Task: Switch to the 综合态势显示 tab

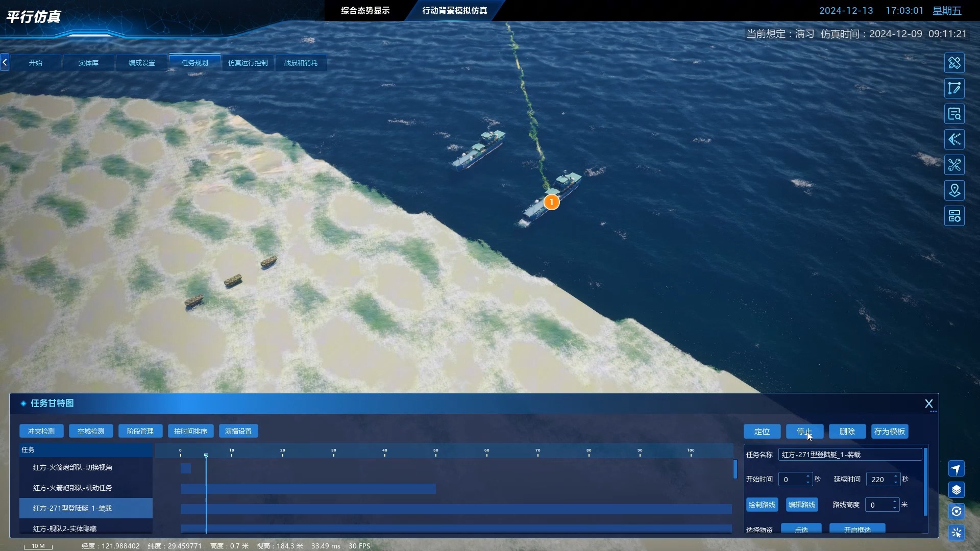Action: click(365, 11)
